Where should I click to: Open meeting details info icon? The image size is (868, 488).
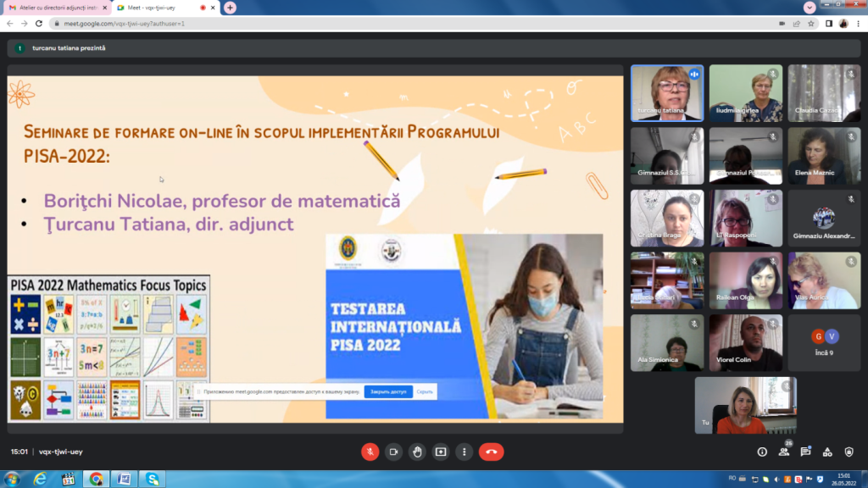pos(762,452)
